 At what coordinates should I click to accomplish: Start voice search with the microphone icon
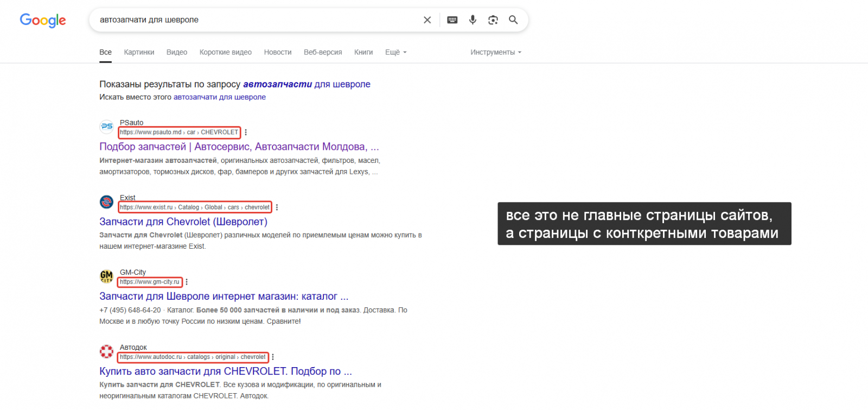click(x=473, y=20)
